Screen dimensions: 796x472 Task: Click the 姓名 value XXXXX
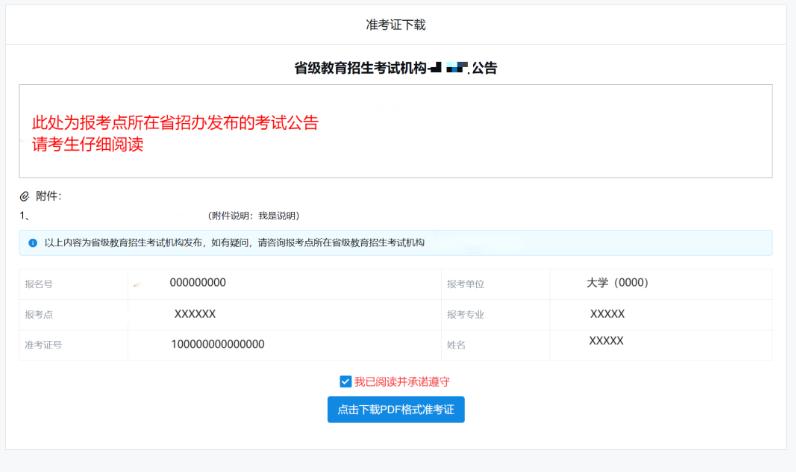tap(606, 341)
